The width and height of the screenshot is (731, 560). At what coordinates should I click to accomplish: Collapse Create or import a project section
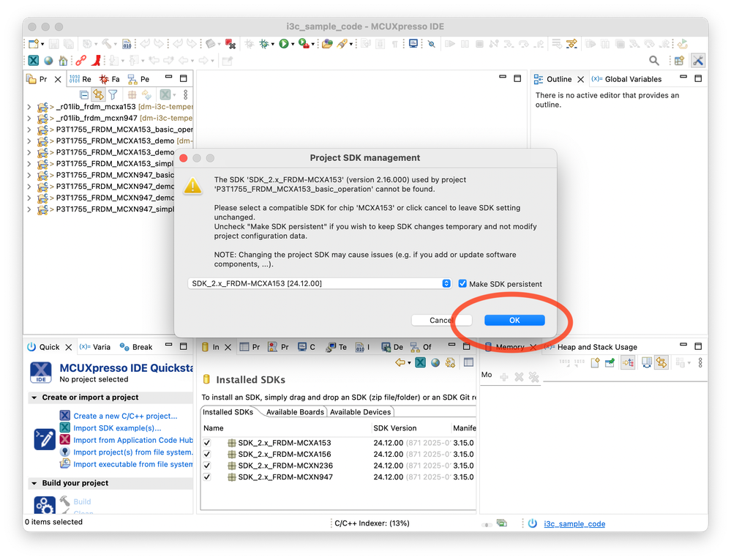point(34,397)
